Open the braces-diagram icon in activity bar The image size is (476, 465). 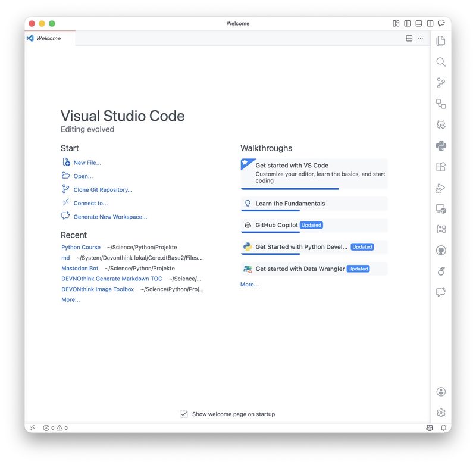click(441, 229)
